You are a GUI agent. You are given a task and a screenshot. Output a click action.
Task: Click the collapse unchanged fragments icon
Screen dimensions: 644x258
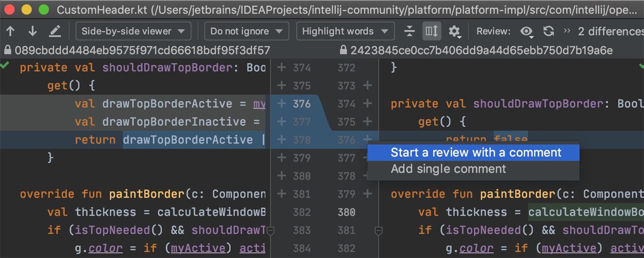click(409, 31)
